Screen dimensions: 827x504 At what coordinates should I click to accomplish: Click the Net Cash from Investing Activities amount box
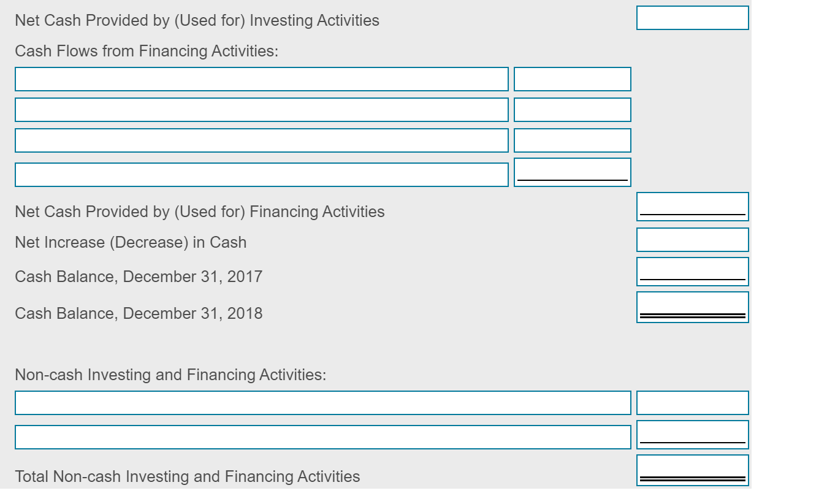pyautogui.click(x=693, y=18)
